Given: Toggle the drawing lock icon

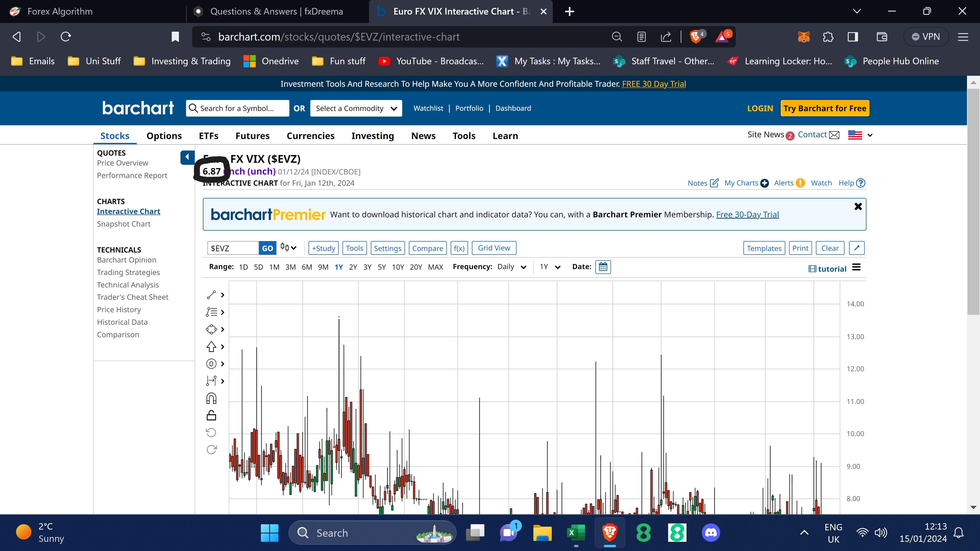Looking at the screenshot, I should click(211, 415).
